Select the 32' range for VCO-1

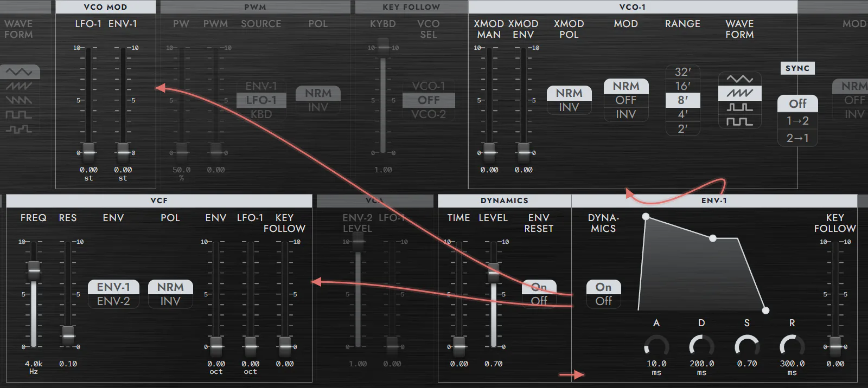tap(682, 72)
